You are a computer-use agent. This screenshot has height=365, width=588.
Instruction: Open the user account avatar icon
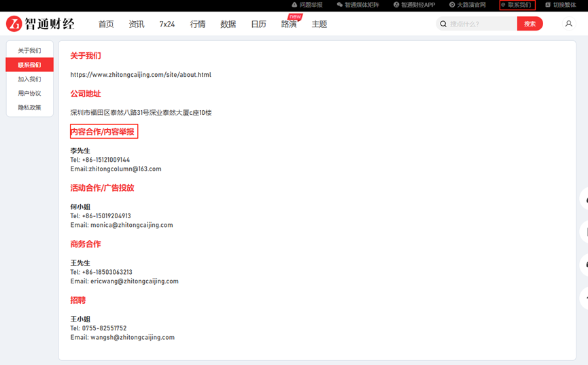568,24
